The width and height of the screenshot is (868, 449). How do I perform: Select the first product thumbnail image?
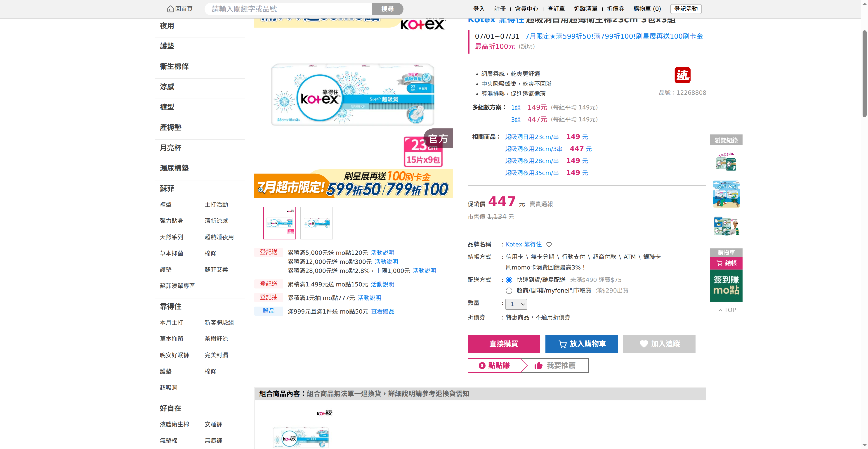tap(279, 223)
